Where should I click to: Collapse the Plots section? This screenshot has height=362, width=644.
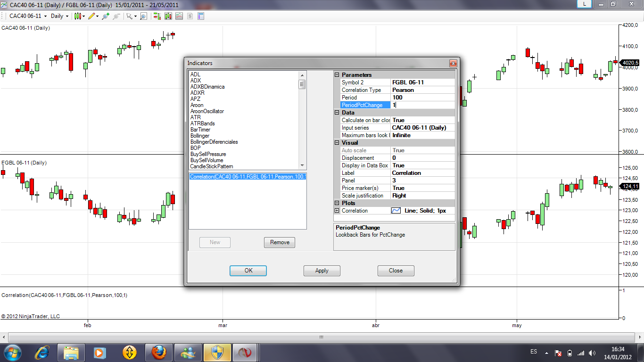click(337, 203)
